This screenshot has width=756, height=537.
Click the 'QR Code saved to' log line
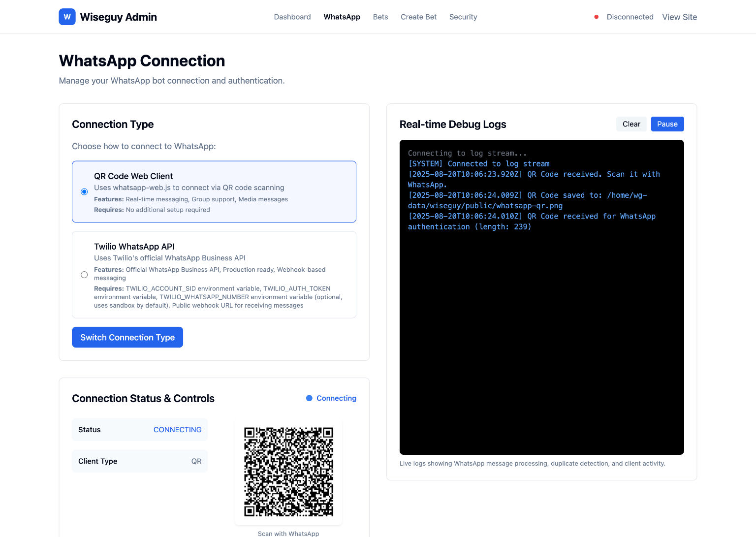click(x=527, y=200)
